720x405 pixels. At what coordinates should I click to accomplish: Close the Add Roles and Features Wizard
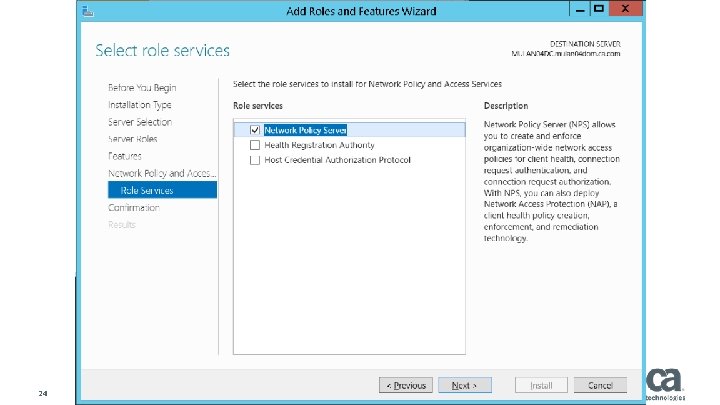pyautogui.click(x=625, y=9)
